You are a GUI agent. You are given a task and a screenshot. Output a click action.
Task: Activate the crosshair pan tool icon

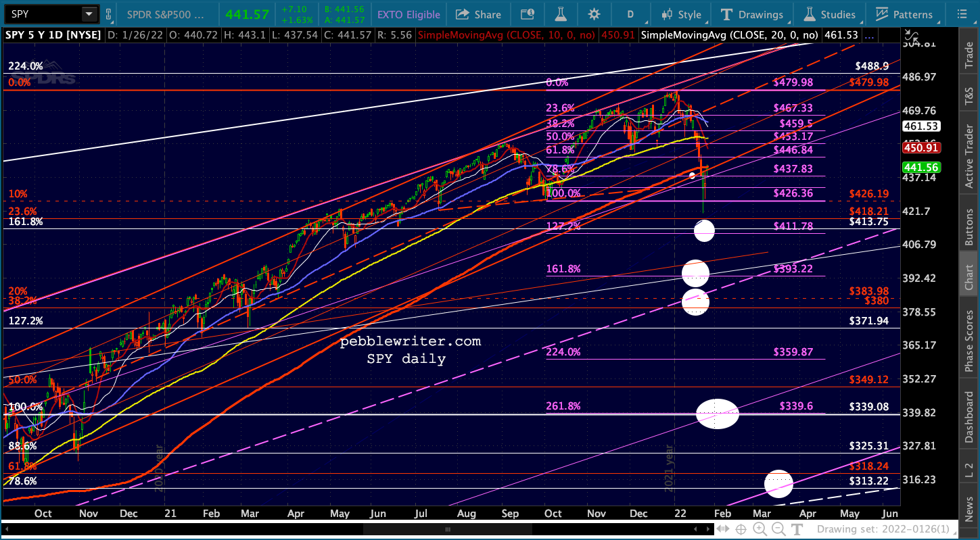(741, 529)
